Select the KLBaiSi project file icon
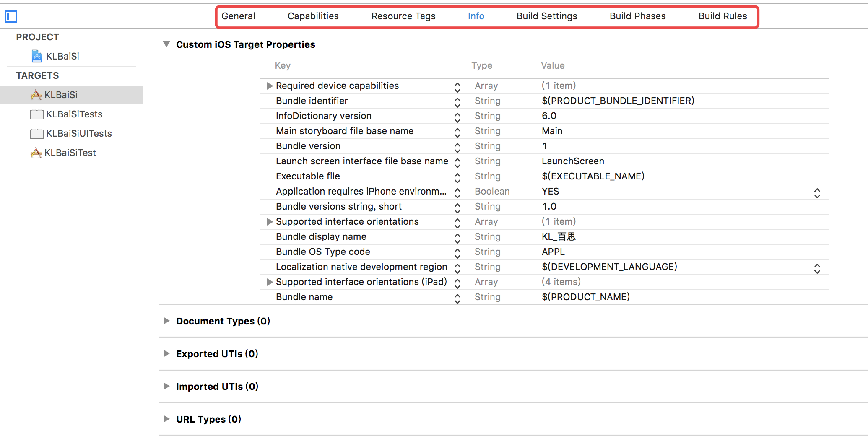 click(x=37, y=56)
